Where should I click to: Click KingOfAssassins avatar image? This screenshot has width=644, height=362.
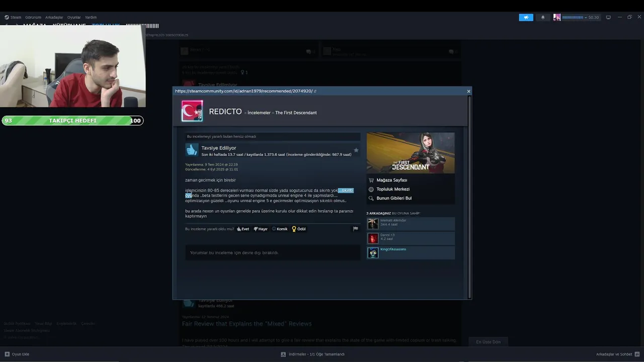point(373,252)
